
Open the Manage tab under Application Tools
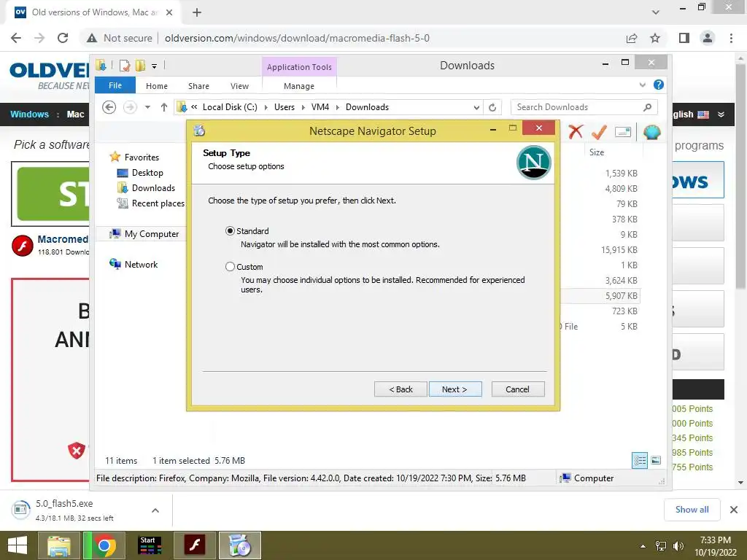tap(298, 86)
